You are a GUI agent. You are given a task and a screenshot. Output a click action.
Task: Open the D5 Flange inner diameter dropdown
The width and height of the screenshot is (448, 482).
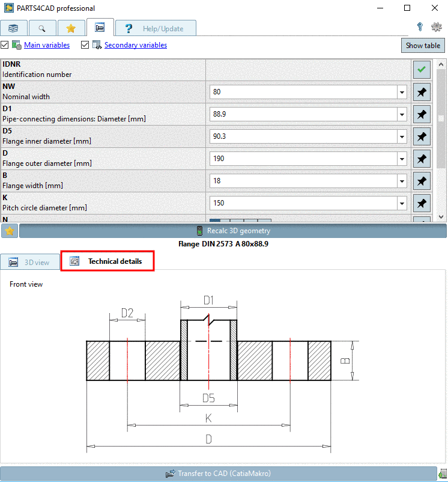click(x=402, y=137)
